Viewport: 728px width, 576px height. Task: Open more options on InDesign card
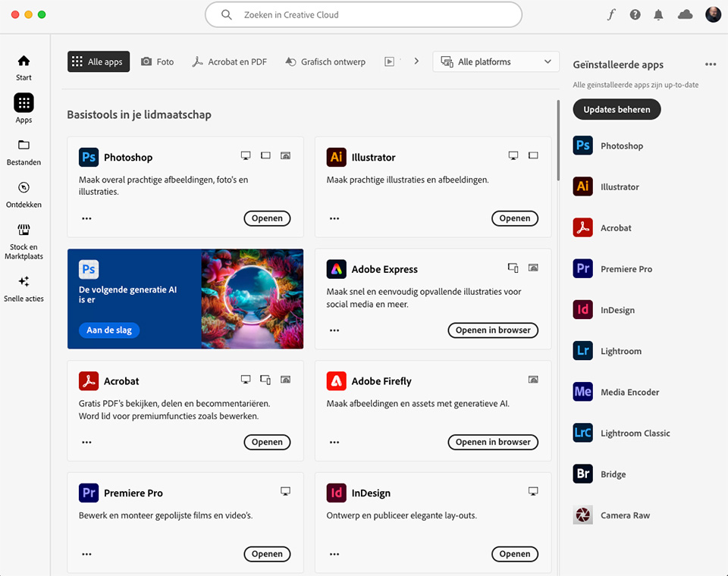click(334, 554)
